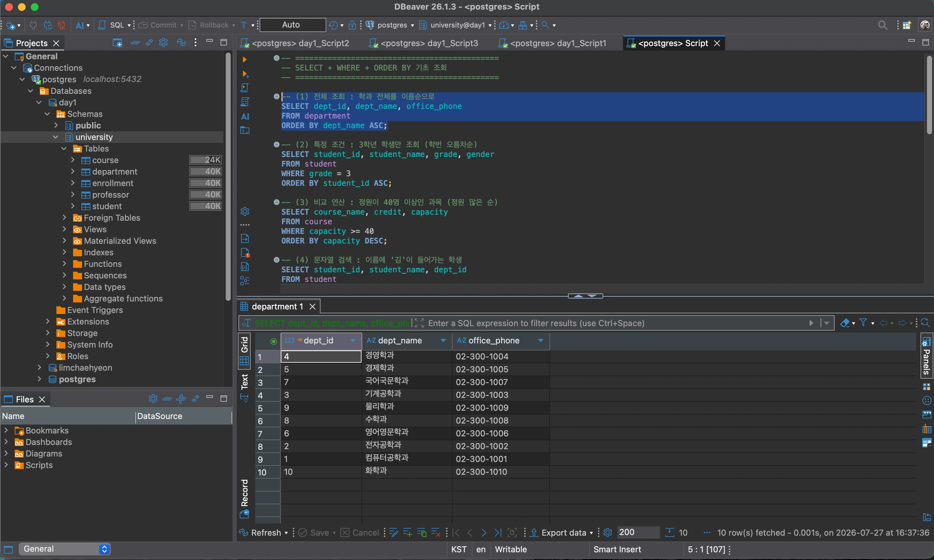Collapse comment block fold marker for query (2)
Viewport: 934px width, 560px height.
276,144
